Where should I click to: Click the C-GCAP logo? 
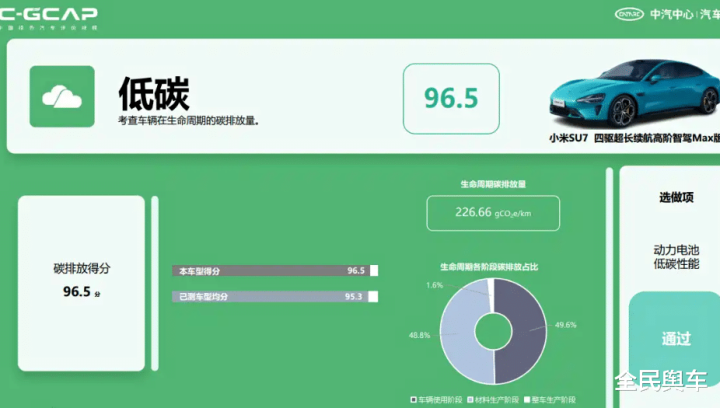pyautogui.click(x=48, y=15)
